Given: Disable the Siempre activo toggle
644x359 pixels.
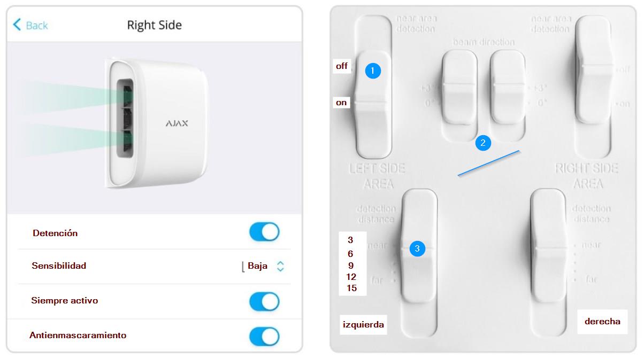Looking at the screenshot, I should (264, 301).
